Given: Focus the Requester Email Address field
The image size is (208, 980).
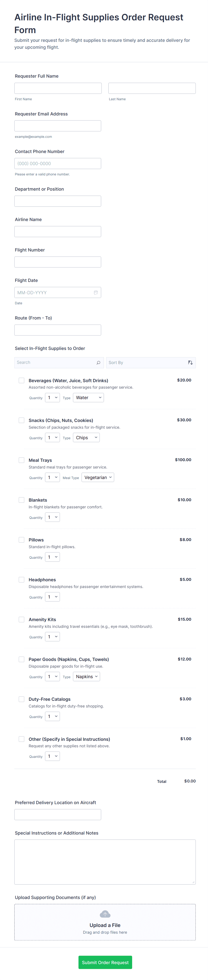Looking at the screenshot, I should click(x=58, y=126).
